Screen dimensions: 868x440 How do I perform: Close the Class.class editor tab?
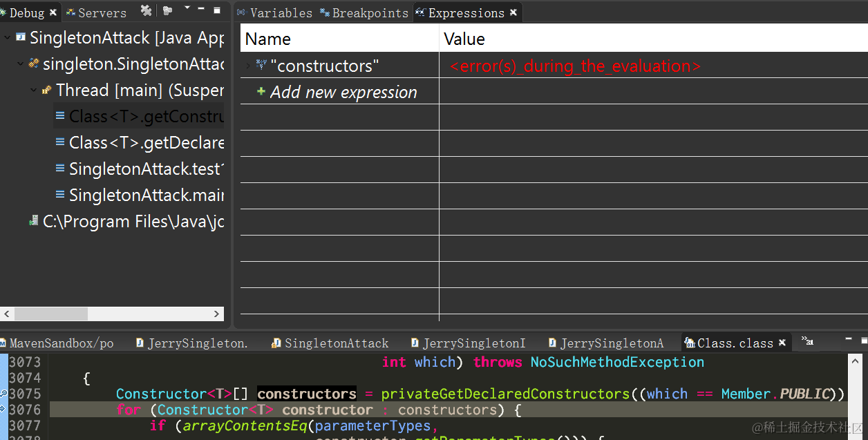[782, 343]
